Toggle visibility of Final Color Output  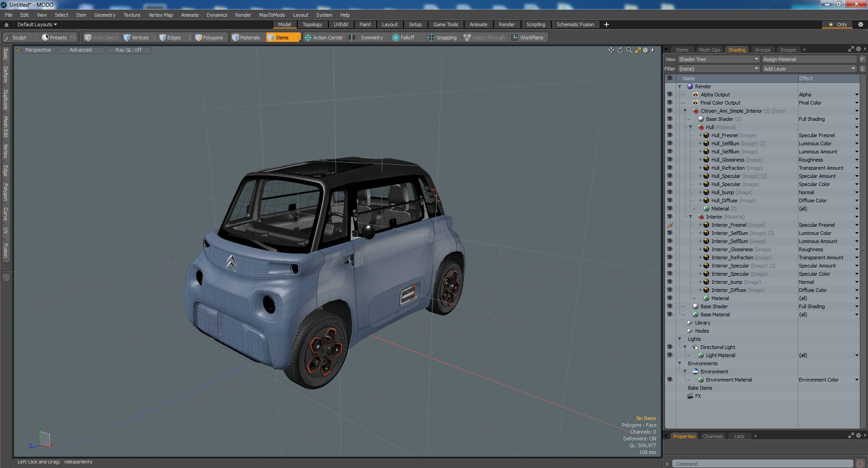click(669, 103)
